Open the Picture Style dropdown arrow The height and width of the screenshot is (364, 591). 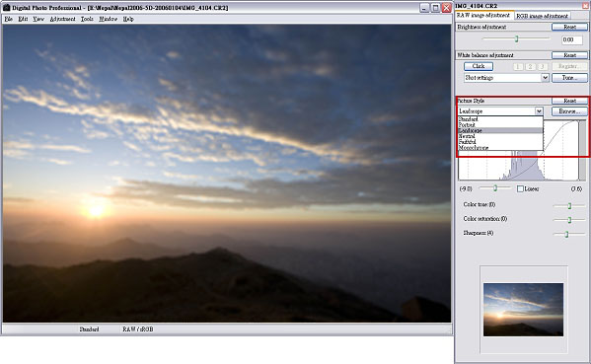(x=539, y=111)
